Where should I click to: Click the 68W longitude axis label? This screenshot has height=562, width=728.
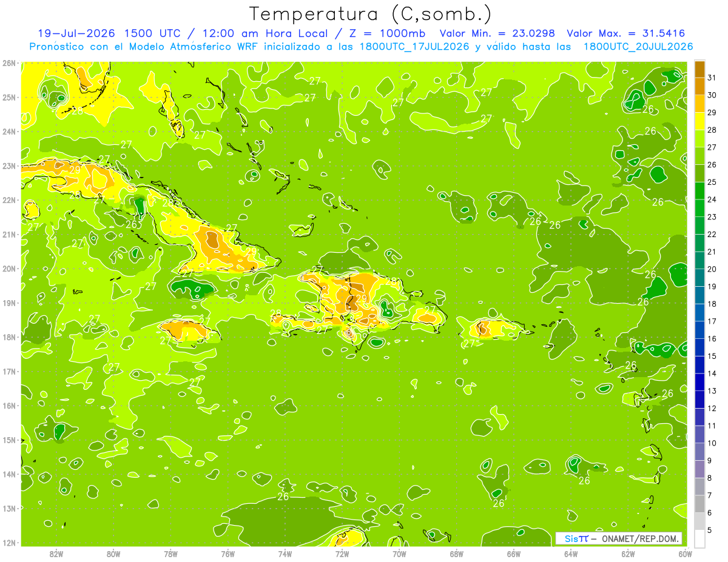[456, 554]
